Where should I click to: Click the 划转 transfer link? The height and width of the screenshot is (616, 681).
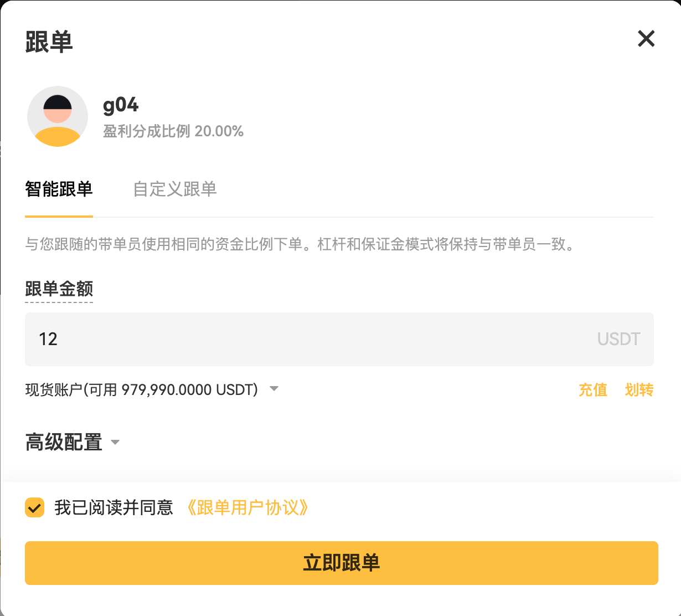pyautogui.click(x=639, y=390)
